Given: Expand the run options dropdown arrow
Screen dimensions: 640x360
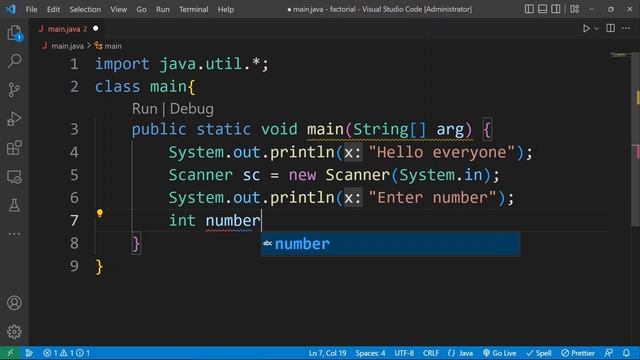Looking at the screenshot, I should [x=596, y=29].
